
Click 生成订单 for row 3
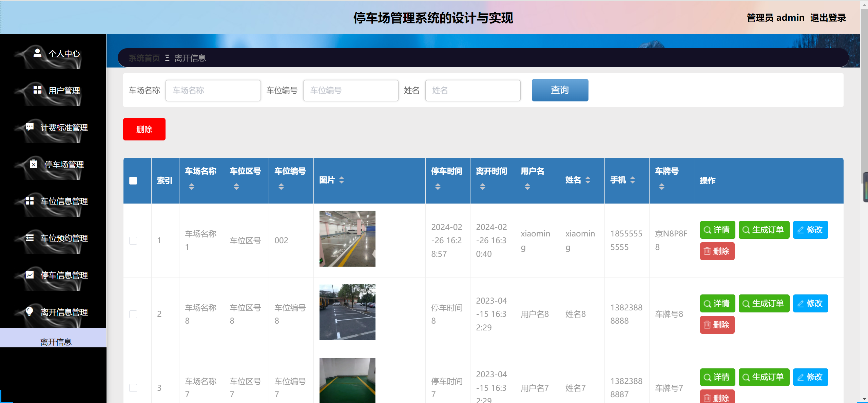[764, 377]
